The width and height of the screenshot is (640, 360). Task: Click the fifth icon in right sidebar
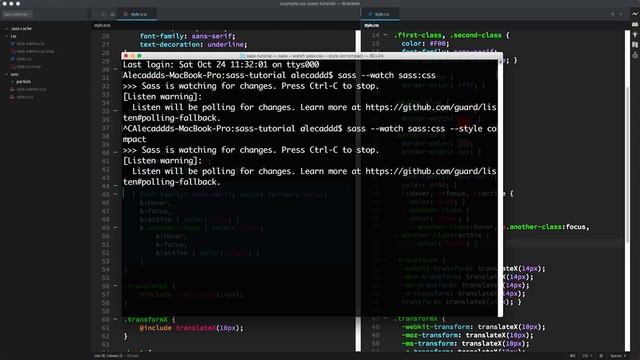(x=635, y=55)
